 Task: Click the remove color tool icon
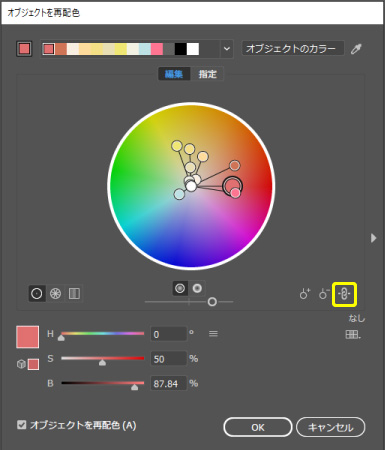point(324,294)
